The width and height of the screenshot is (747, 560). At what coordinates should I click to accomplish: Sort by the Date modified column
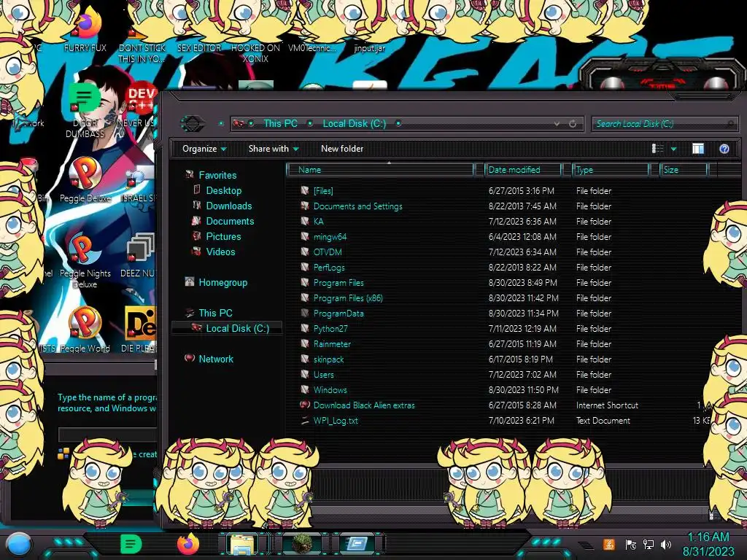pos(522,169)
